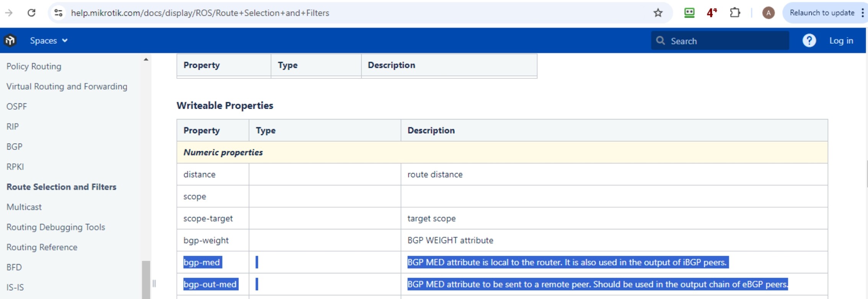
Task: Open the Chrome extensions puzzle icon
Action: coord(735,13)
